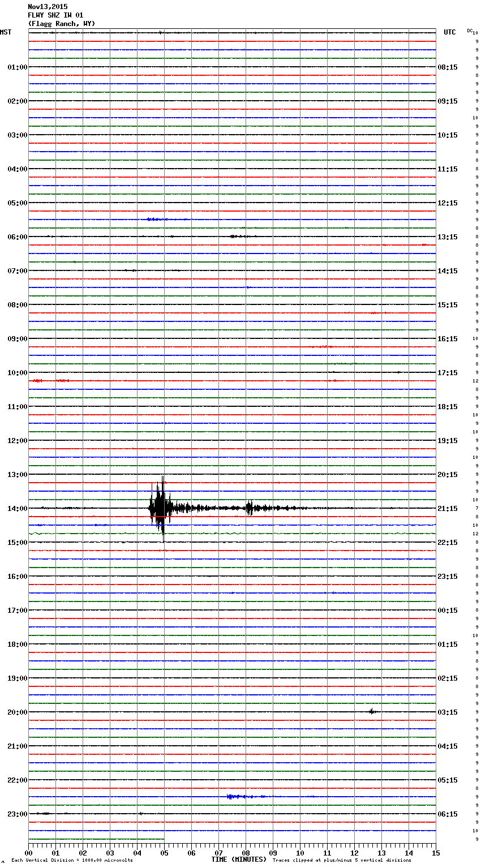Click the '10' minute tick label on the bottom axis
The width and height of the screenshot is (481, 868).
300,853
